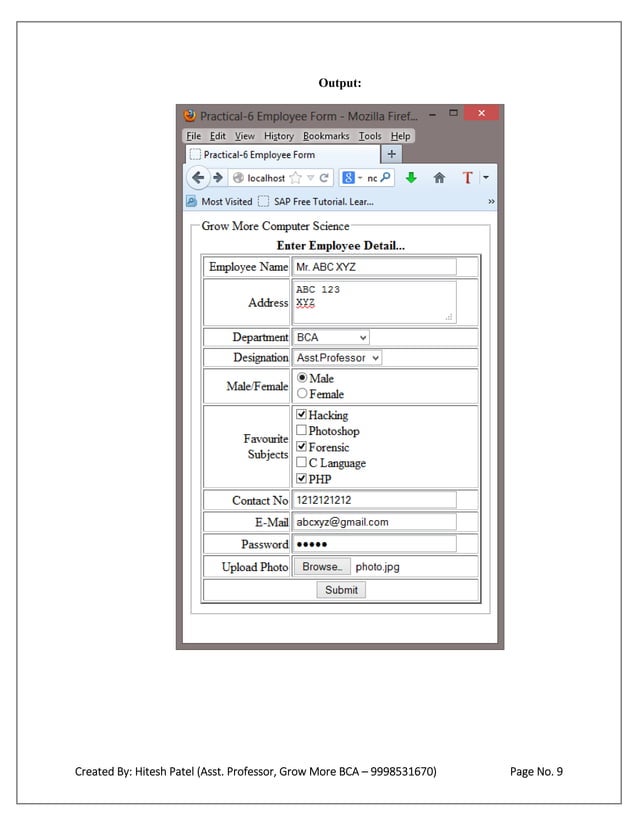The height and width of the screenshot is (826, 638).
Task: Open downloads with the green arrow icon
Action: (411, 178)
